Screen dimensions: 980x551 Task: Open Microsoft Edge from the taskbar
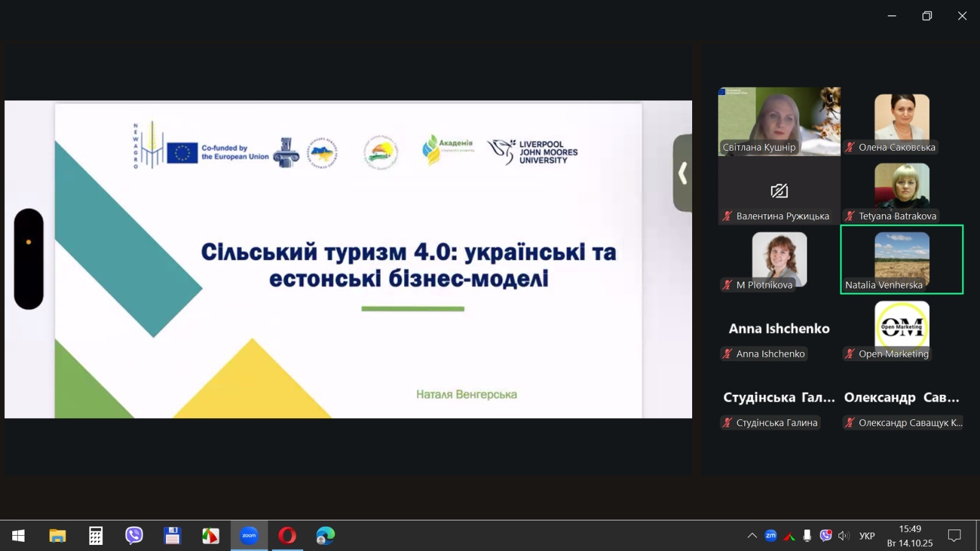pos(325,536)
